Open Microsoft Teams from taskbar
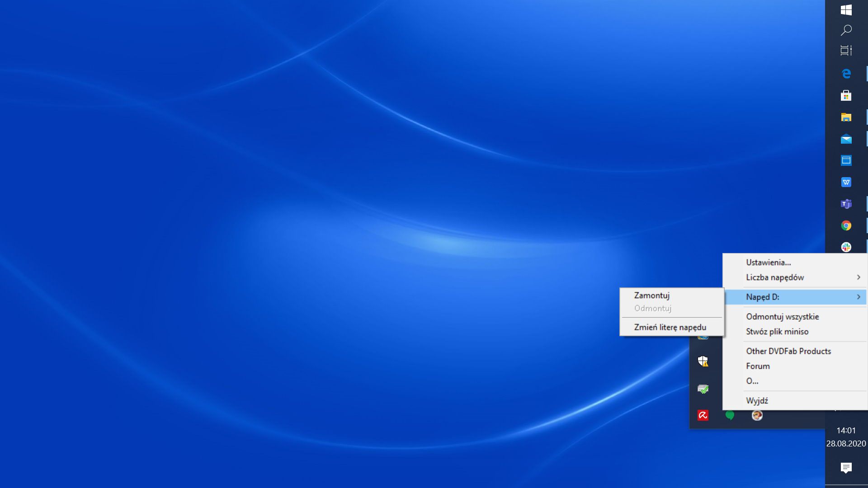 click(846, 204)
